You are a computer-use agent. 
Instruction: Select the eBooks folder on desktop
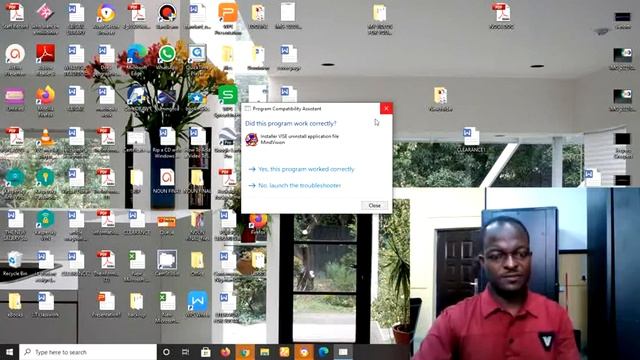click(x=15, y=304)
